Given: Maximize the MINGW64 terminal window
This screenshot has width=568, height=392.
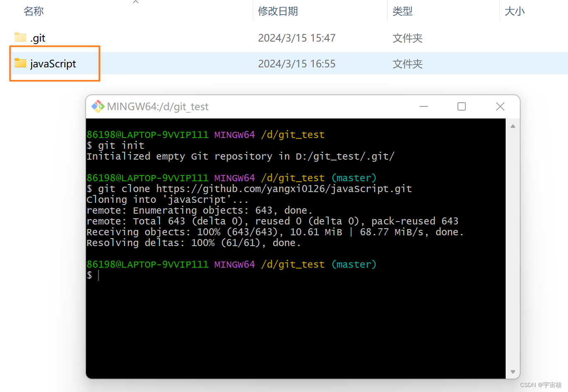Looking at the screenshot, I should coord(462,106).
